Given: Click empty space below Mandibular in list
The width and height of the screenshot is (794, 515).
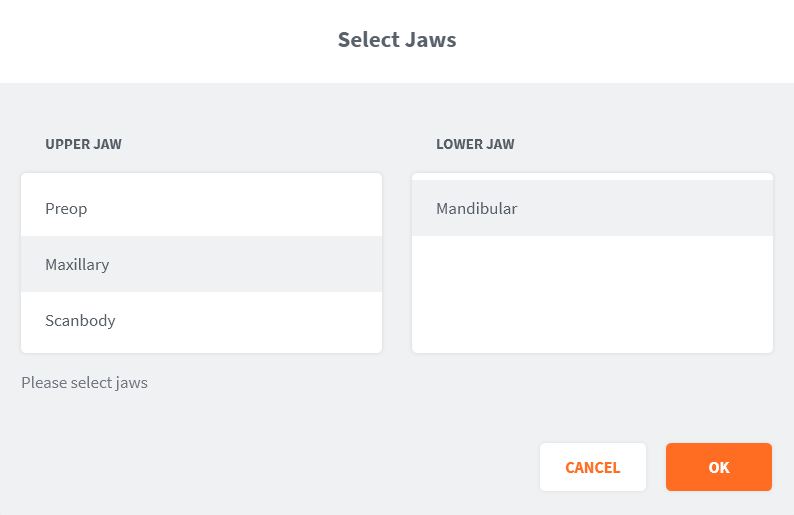Looking at the screenshot, I should click(x=592, y=295).
